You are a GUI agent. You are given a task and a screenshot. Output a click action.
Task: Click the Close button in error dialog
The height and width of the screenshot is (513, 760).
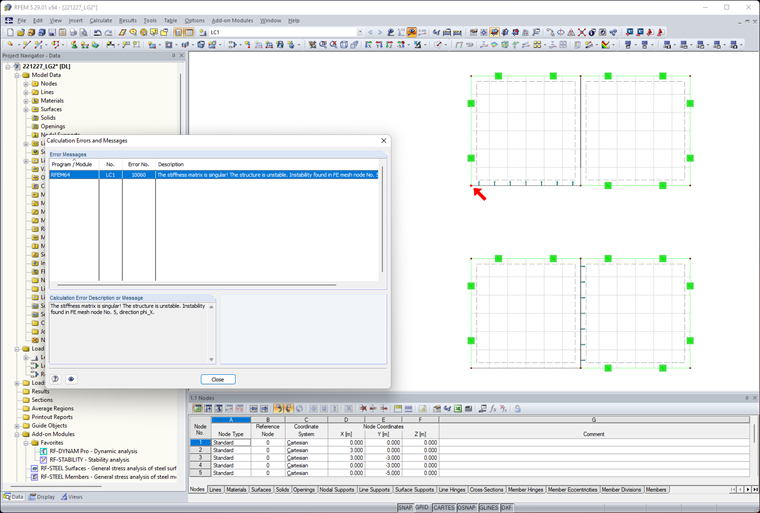(x=218, y=380)
